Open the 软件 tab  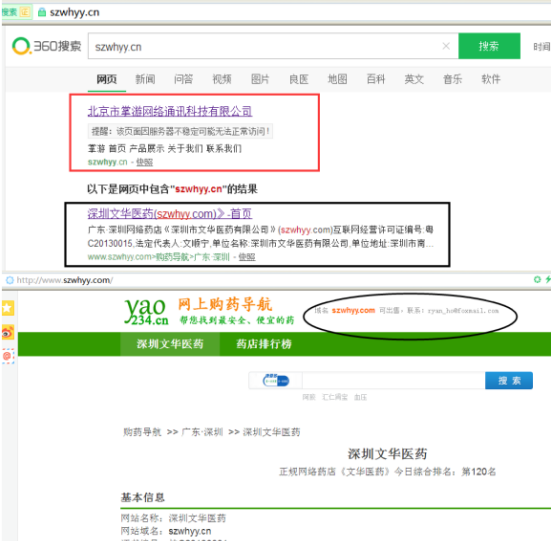(x=491, y=79)
